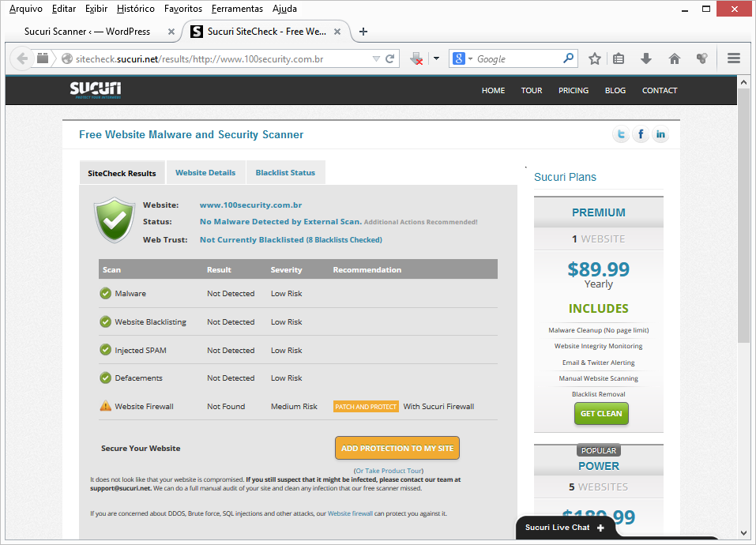This screenshot has width=756, height=545.
Task: Close the Sucuri SiteCheck tab
Action: 337,32
